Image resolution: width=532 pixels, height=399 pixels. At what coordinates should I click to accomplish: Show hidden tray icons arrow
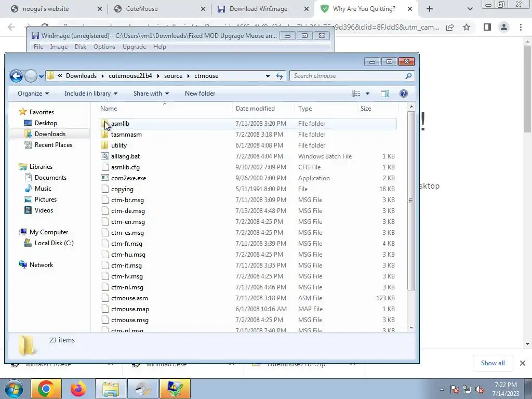pos(442,389)
